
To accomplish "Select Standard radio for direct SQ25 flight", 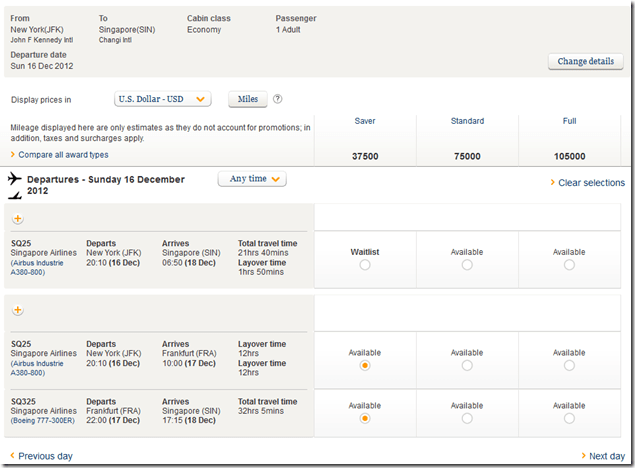I will pyautogui.click(x=467, y=265).
